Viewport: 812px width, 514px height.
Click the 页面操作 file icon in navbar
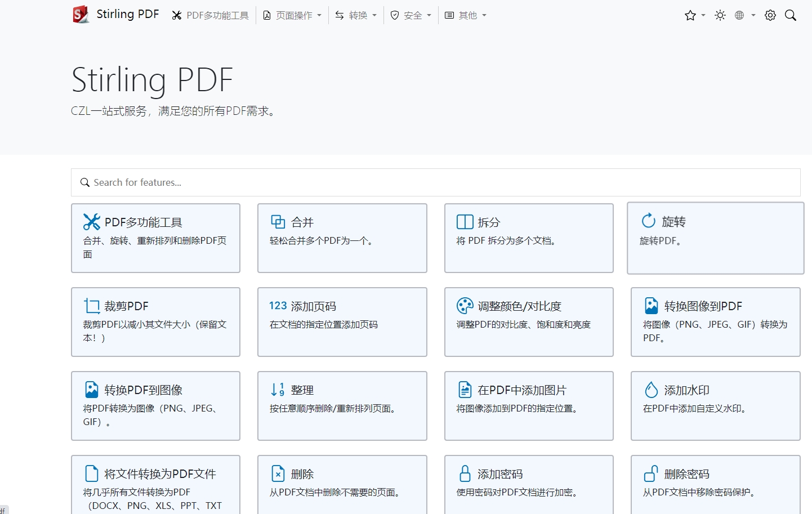267,15
